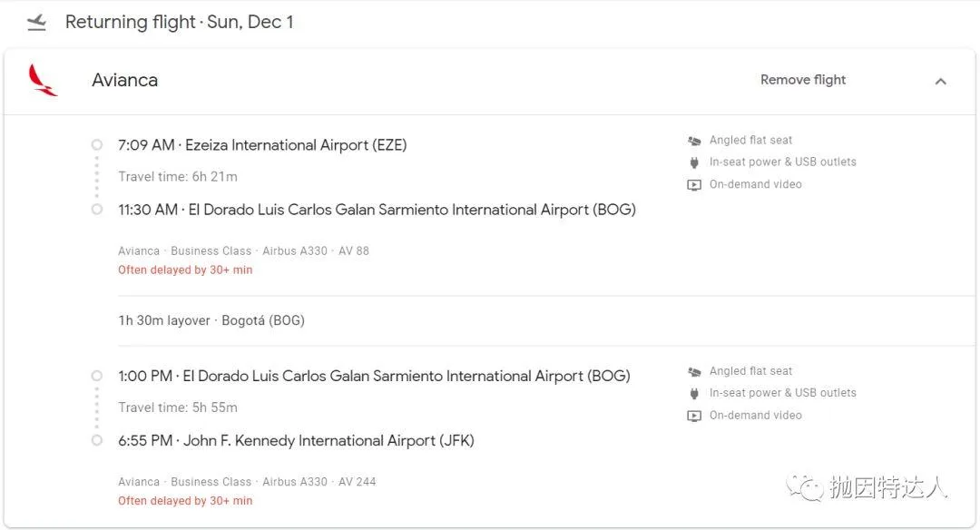Screen dimensions: 980x530
Task: Click the first Often delayed by 30+ min warning
Action: point(185,270)
